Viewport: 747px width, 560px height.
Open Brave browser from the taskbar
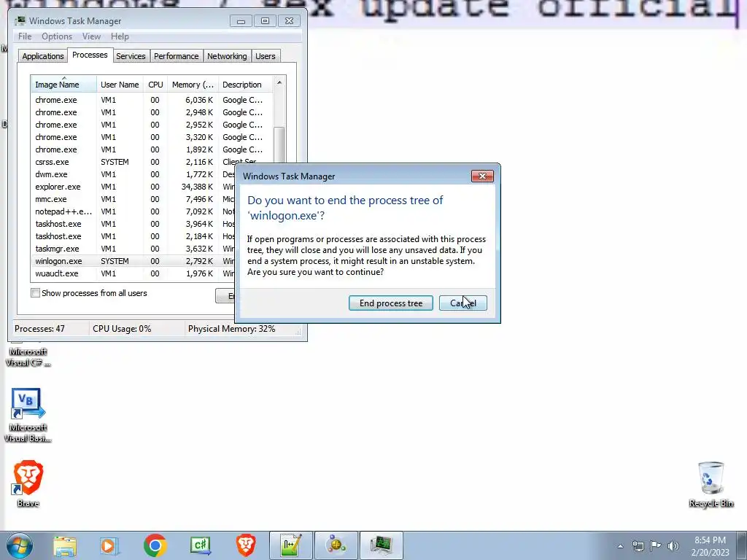[246, 545]
